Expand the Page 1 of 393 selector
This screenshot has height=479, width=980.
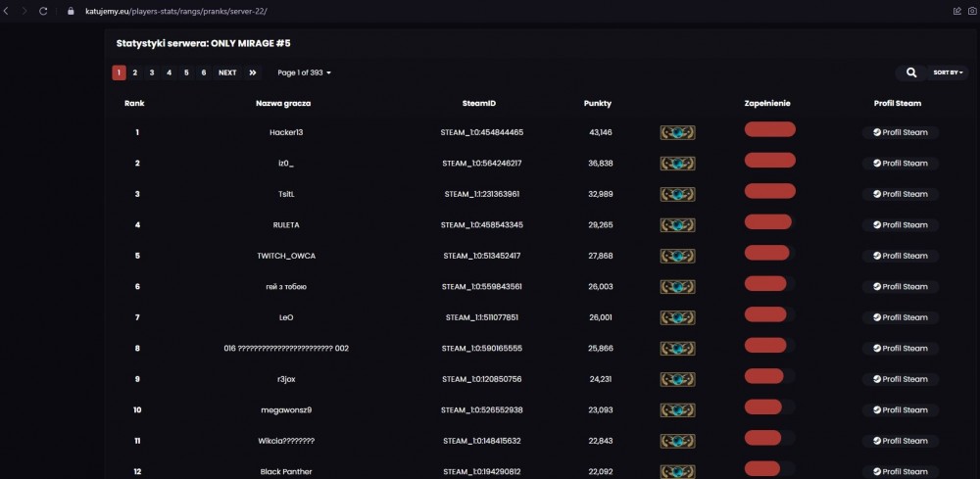(305, 72)
